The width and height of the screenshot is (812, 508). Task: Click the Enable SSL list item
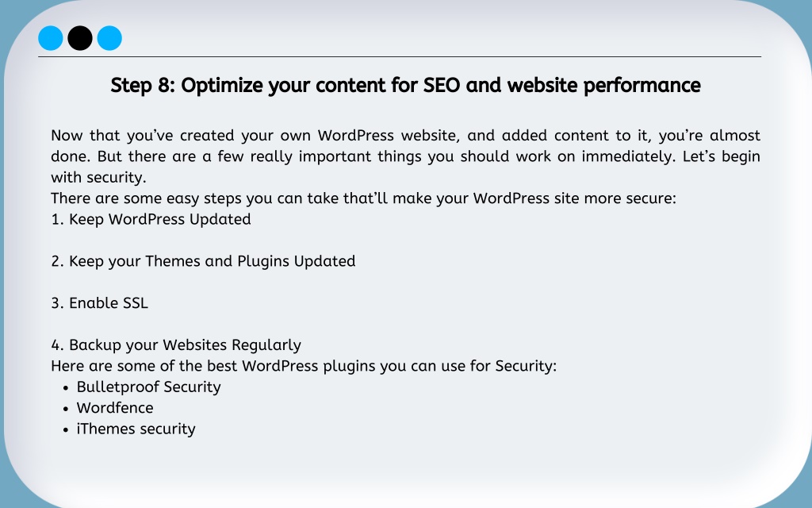[99, 303]
